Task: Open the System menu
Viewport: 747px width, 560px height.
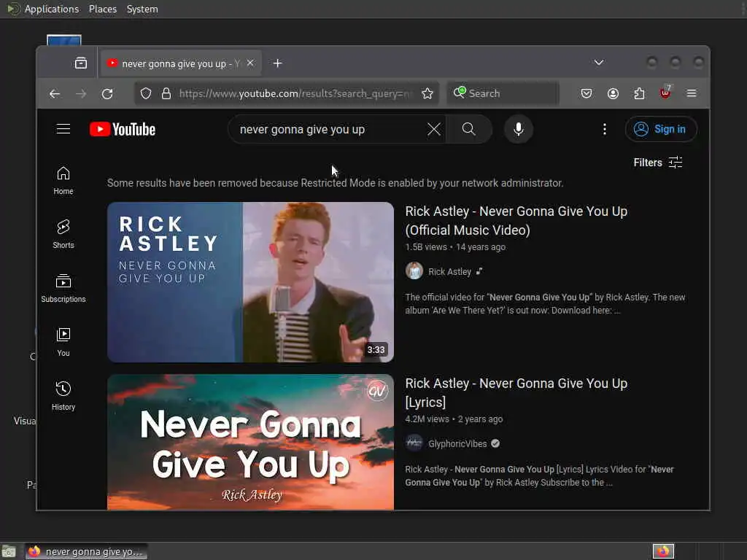Action: (x=142, y=9)
